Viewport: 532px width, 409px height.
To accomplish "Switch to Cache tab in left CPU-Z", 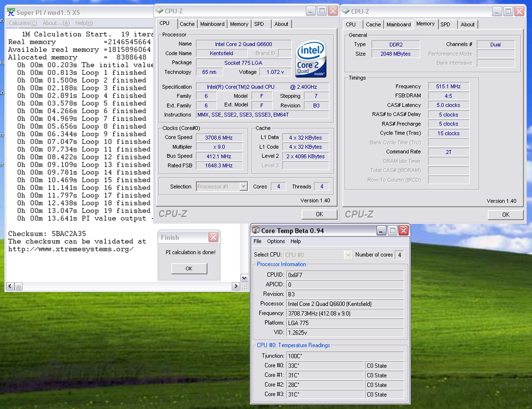I will tap(187, 24).
